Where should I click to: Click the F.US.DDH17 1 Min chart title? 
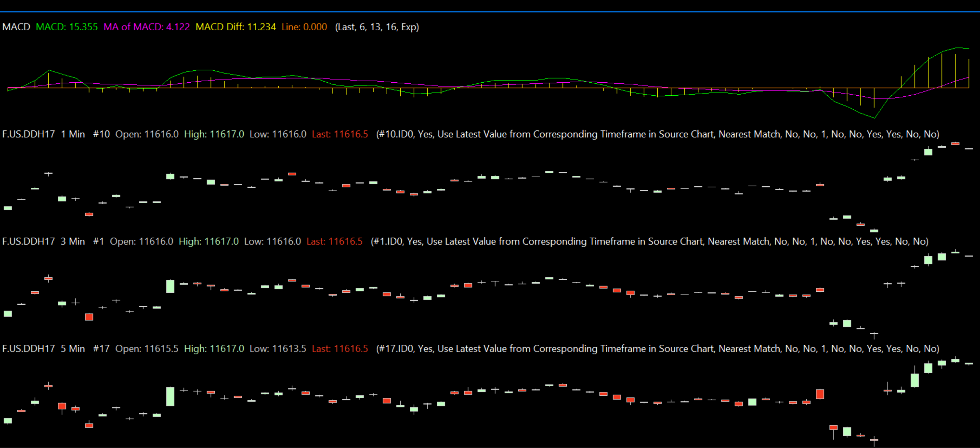point(43,134)
